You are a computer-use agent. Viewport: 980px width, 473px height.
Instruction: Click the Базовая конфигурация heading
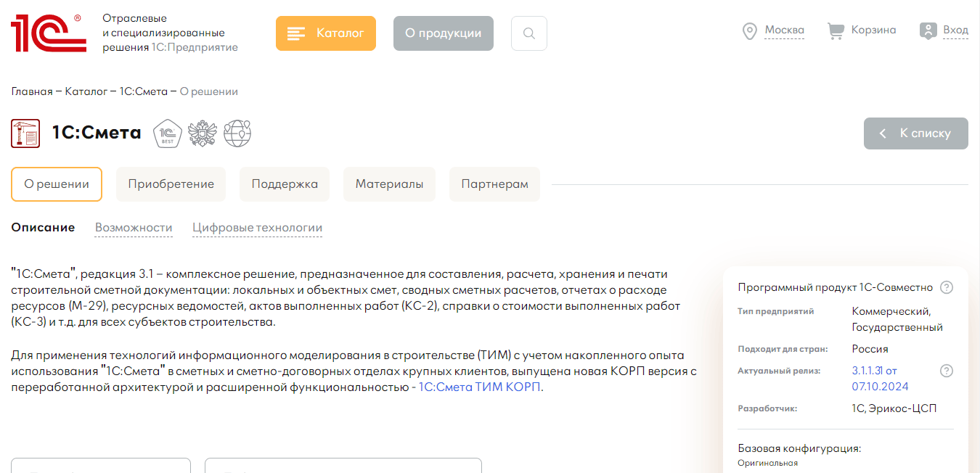pos(799,448)
